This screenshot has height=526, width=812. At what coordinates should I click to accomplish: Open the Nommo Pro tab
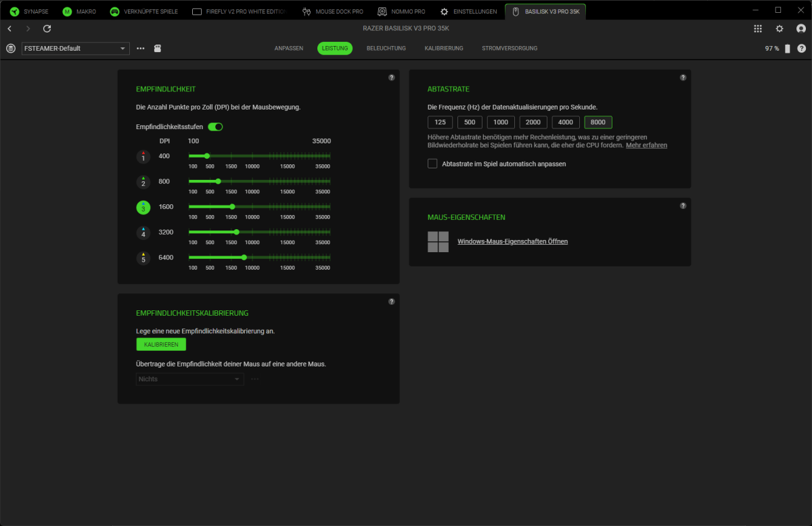coord(401,11)
